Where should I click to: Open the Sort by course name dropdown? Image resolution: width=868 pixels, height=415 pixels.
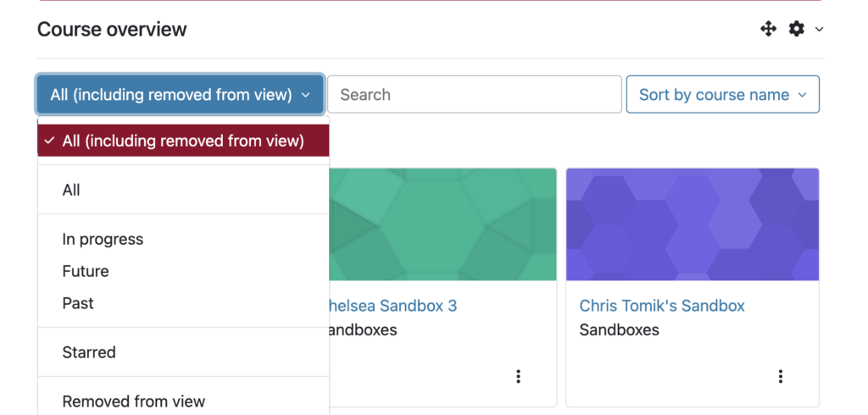[x=722, y=95]
